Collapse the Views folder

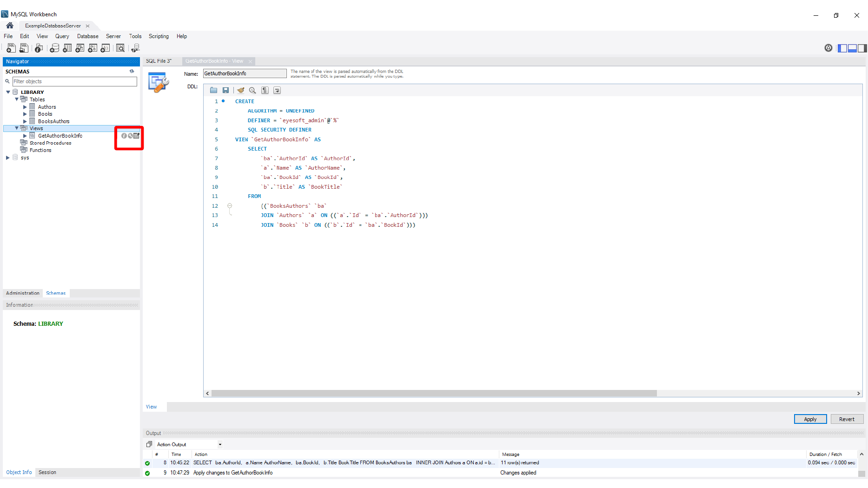click(x=17, y=128)
